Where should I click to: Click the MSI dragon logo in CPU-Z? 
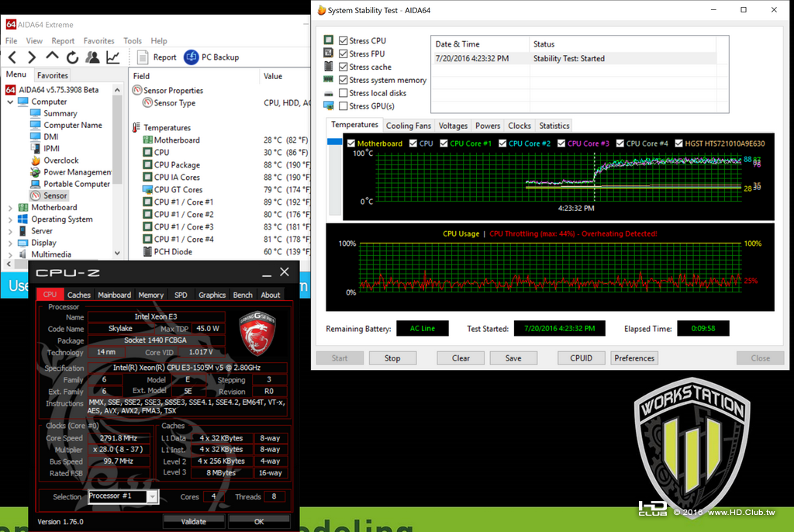pos(257,333)
